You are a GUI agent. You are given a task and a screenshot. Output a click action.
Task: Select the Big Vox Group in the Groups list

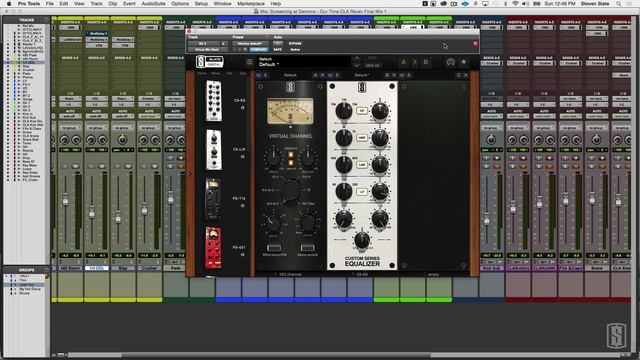coord(30,289)
